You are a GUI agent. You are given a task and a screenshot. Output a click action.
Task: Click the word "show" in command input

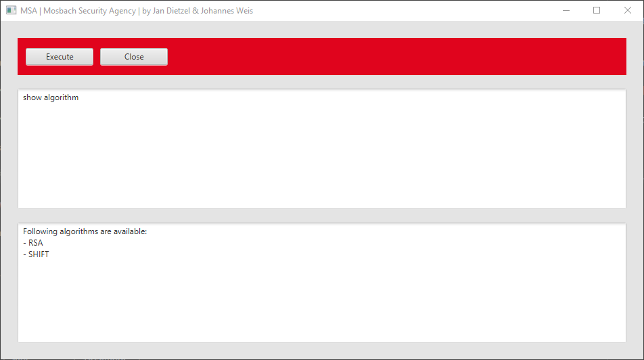[x=32, y=97]
